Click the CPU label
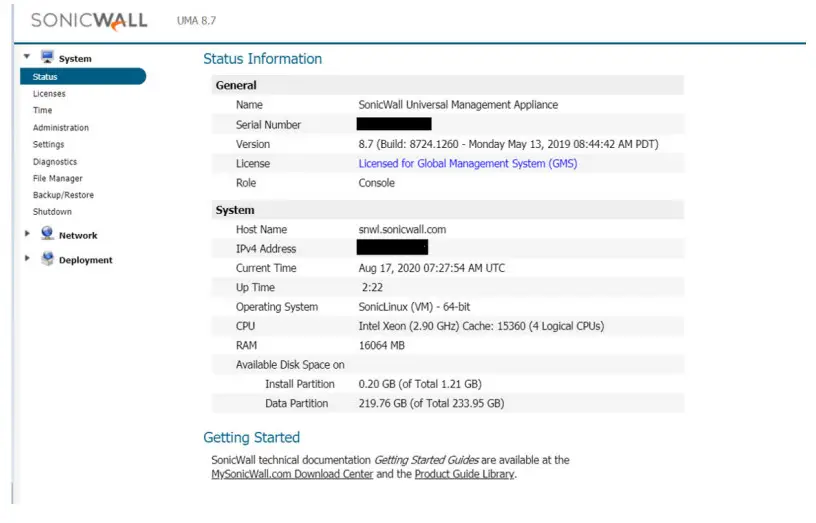This screenshot has height=523, width=816. coord(245,326)
